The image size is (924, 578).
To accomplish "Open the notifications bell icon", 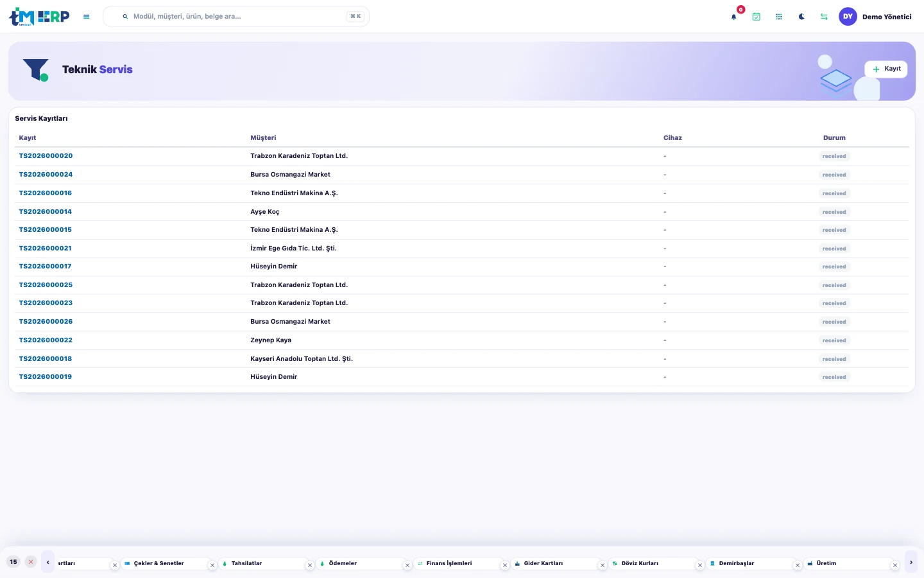I will (734, 17).
